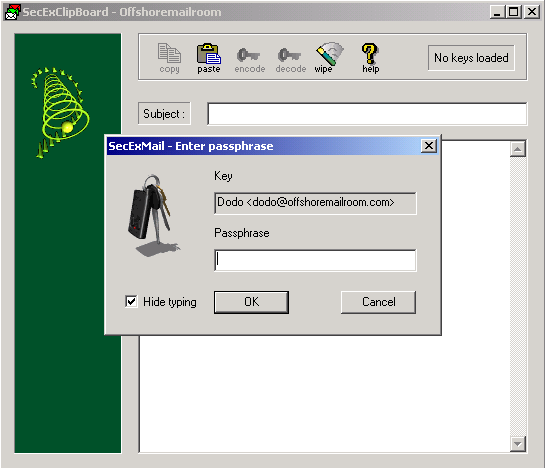Screen dimensions: 545x468
Task: Click the SecExClipBoard title bar app icon
Action: tap(12, 11)
